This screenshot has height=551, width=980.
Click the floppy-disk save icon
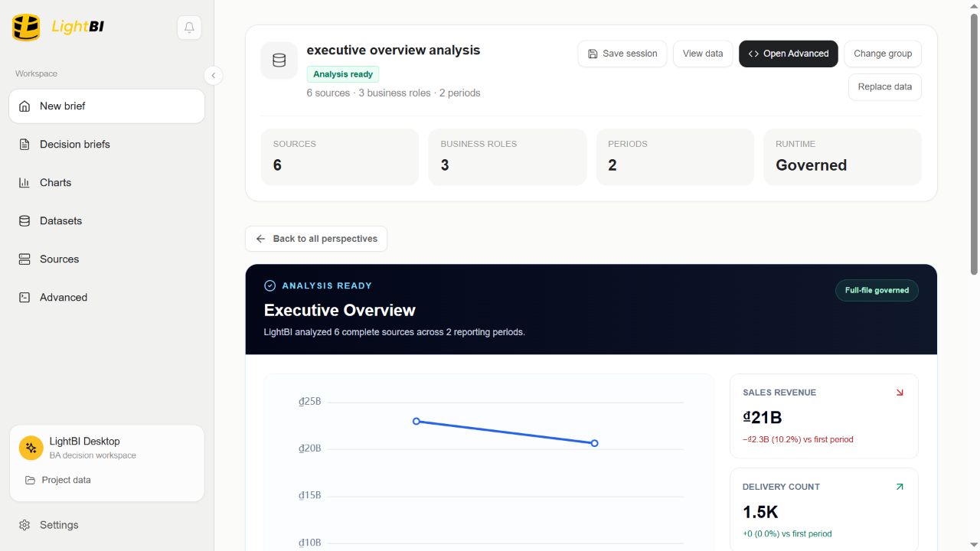point(593,54)
